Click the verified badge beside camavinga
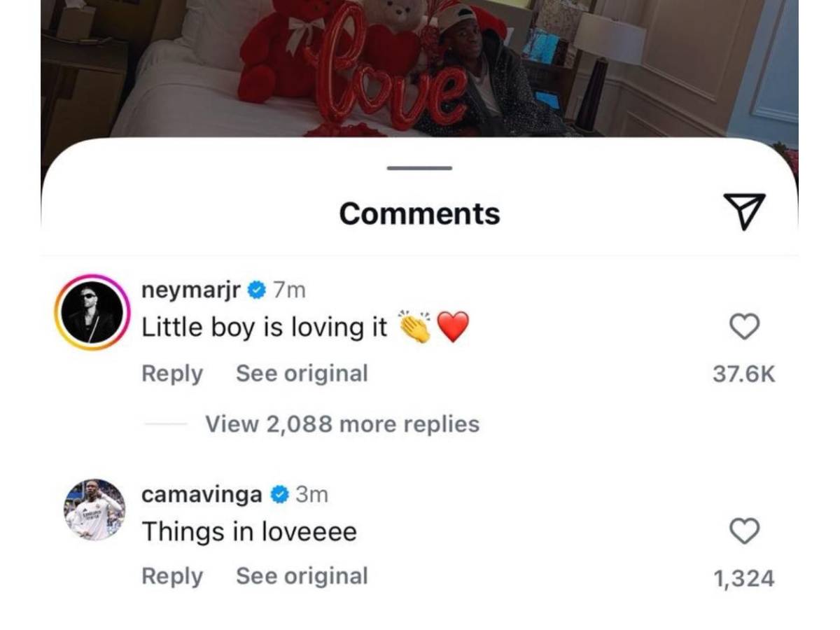This screenshot has height=630, width=840. (280, 494)
